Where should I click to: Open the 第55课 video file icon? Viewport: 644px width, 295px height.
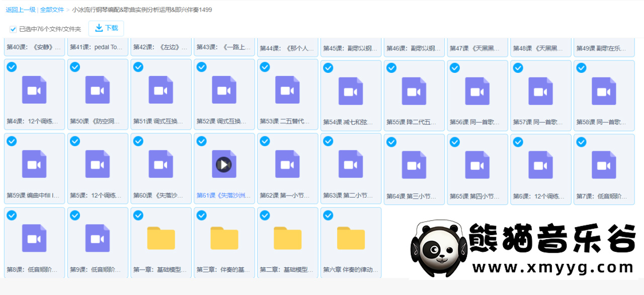click(415, 91)
